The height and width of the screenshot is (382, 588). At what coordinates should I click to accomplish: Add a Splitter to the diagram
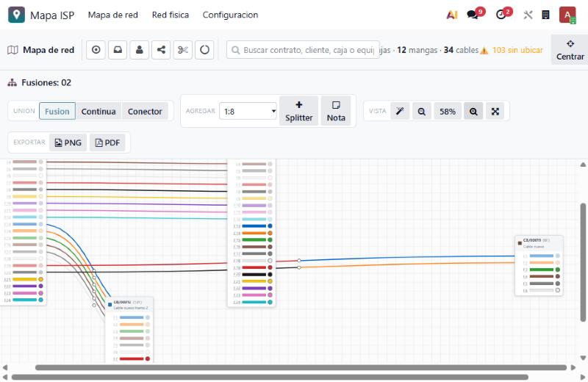click(x=299, y=111)
